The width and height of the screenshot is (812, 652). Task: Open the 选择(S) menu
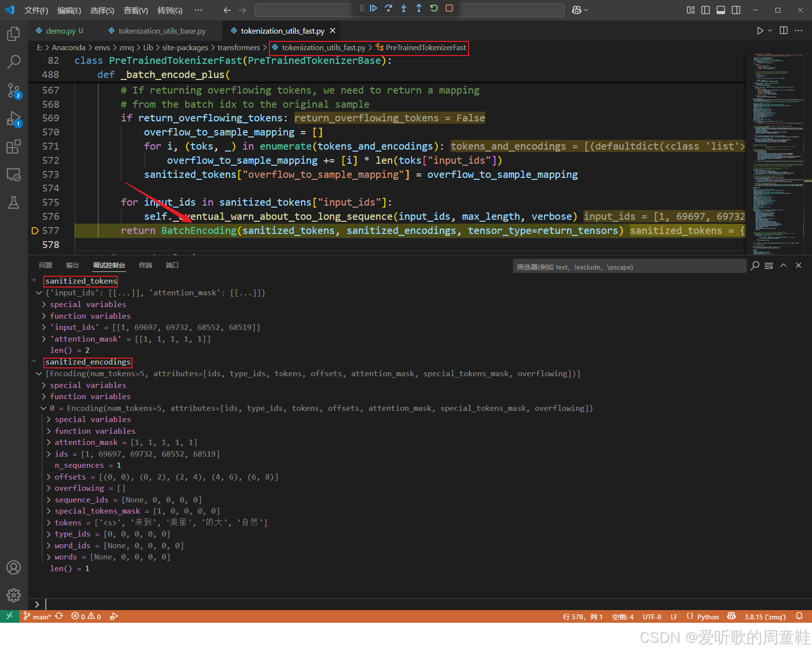pyautogui.click(x=102, y=10)
